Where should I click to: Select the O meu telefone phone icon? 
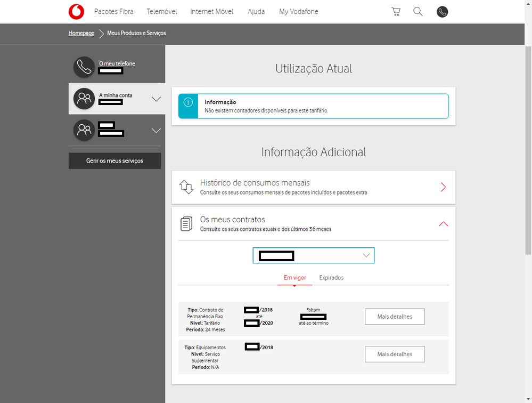84,67
